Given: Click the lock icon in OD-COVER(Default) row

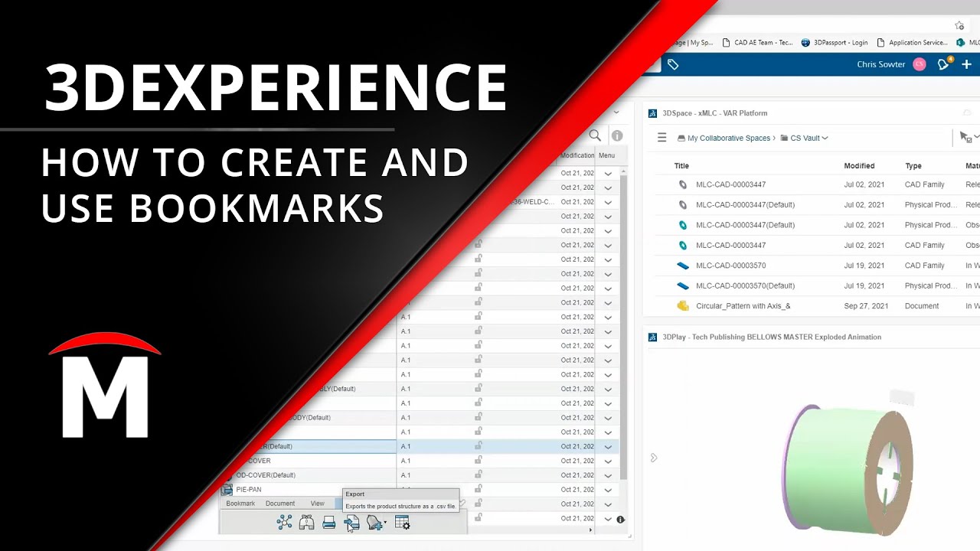Looking at the screenshot, I should 479,474.
